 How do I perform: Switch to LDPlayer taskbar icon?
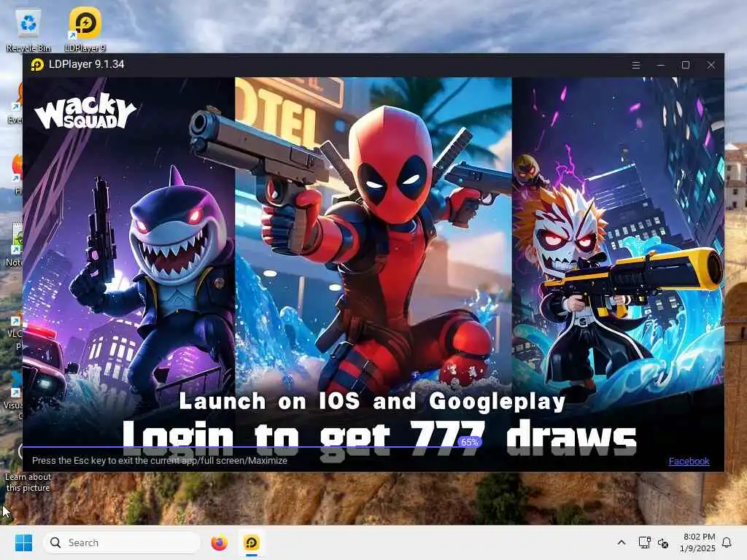(x=252, y=542)
